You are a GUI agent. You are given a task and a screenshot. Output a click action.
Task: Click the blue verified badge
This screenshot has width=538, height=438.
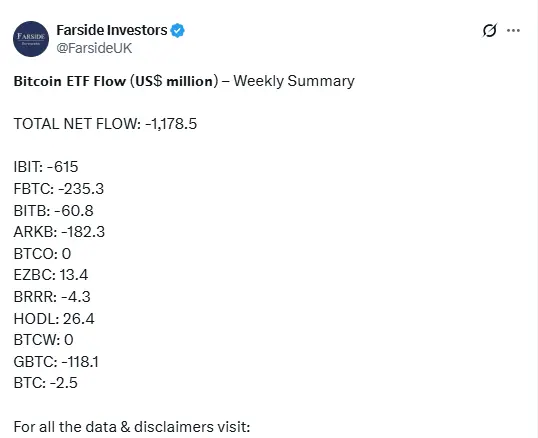tap(177, 31)
